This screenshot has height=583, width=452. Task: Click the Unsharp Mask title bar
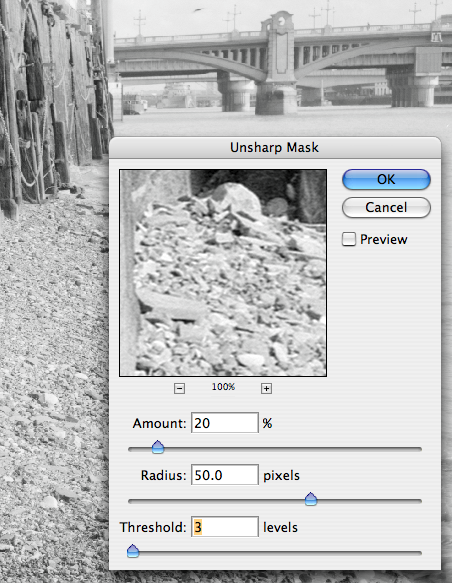click(x=275, y=148)
